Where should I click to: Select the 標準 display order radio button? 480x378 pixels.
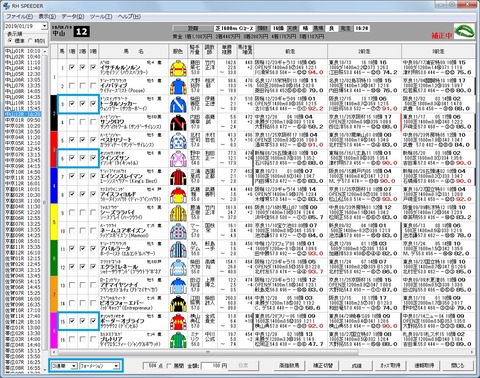pyautogui.click(x=10, y=41)
